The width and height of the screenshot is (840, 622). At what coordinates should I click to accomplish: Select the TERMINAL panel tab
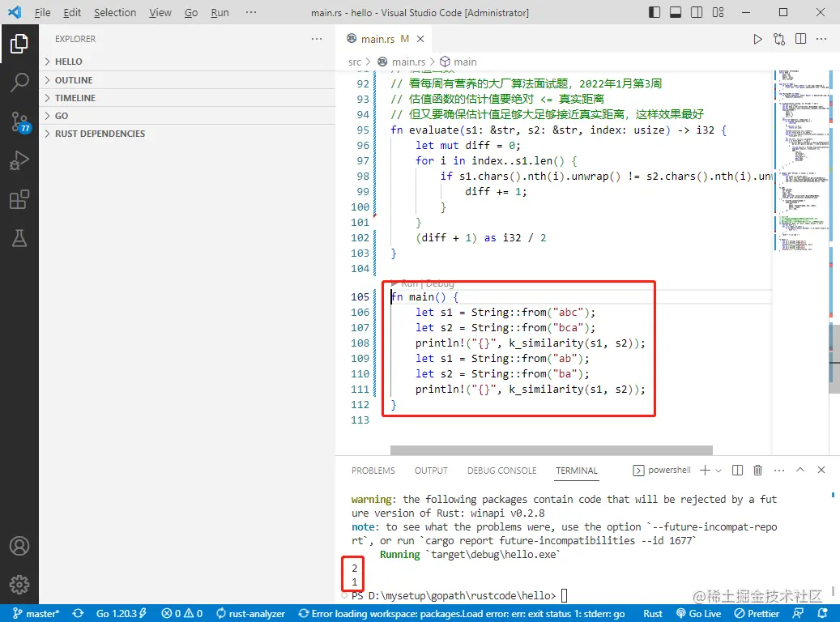(x=577, y=471)
